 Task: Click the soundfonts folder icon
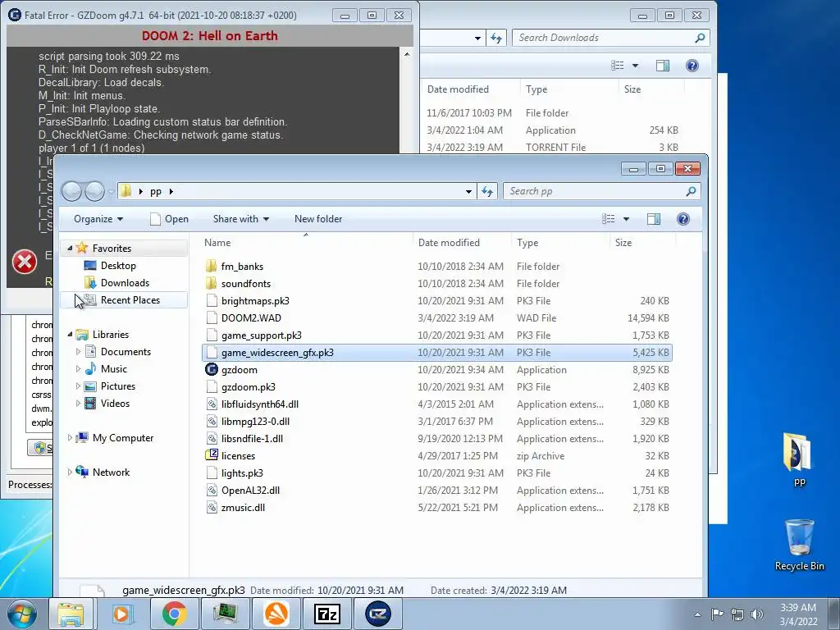pos(212,283)
